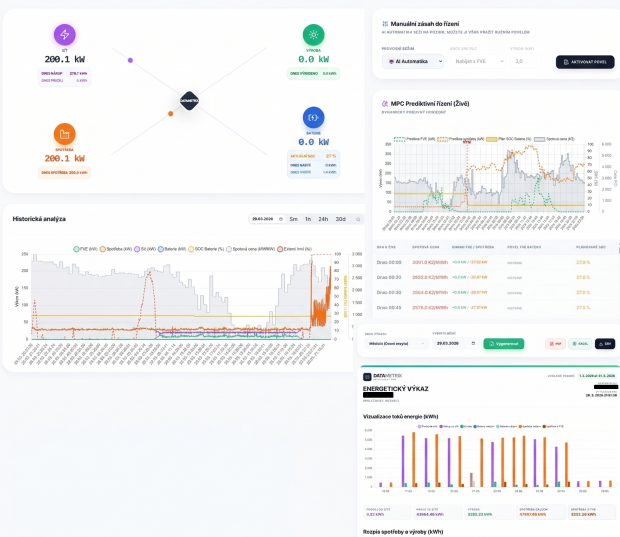Click the purple grid lightning icon
Image resolution: width=620 pixels, height=537 pixels.
coord(64,35)
